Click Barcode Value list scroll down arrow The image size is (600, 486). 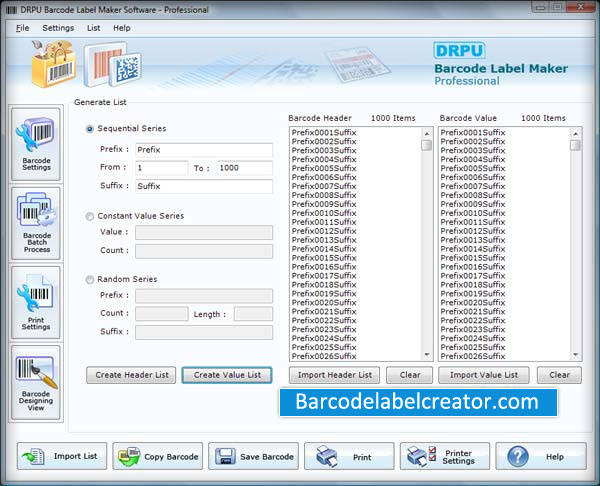click(575, 355)
